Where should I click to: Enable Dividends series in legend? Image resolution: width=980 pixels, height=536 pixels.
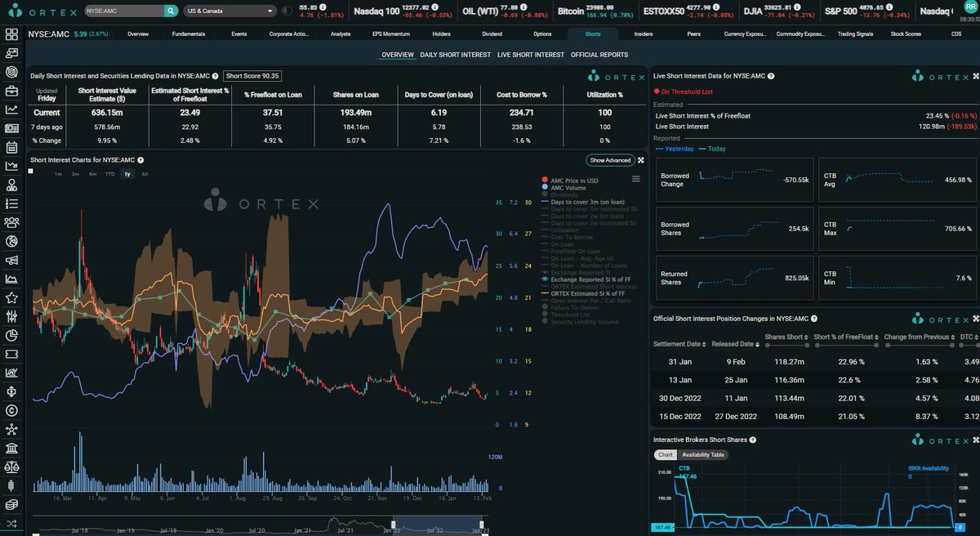pyautogui.click(x=559, y=194)
